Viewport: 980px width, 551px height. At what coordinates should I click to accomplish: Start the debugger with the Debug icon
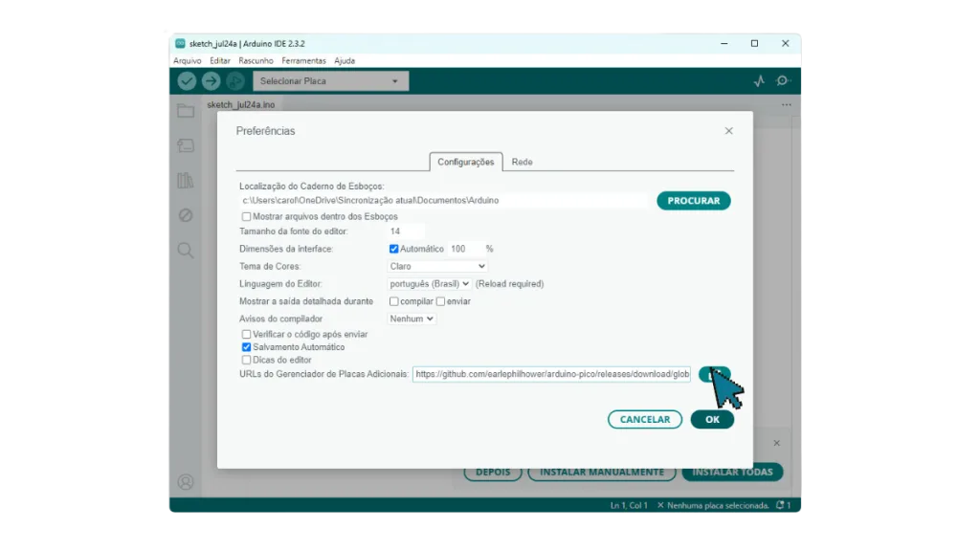click(x=235, y=81)
